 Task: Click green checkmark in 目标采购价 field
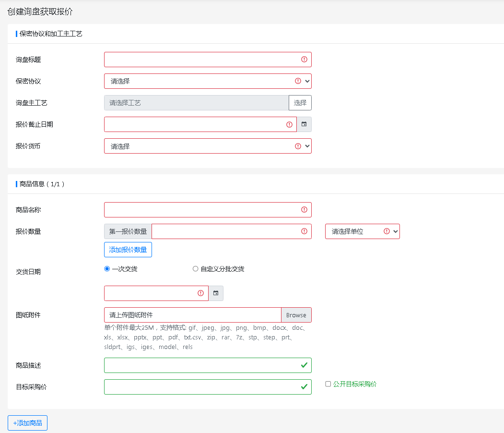tap(304, 387)
